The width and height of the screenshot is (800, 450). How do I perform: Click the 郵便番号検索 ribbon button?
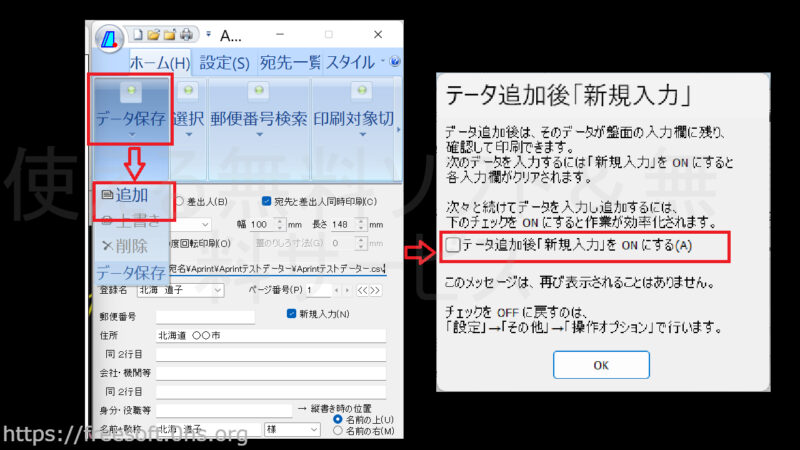(x=258, y=118)
